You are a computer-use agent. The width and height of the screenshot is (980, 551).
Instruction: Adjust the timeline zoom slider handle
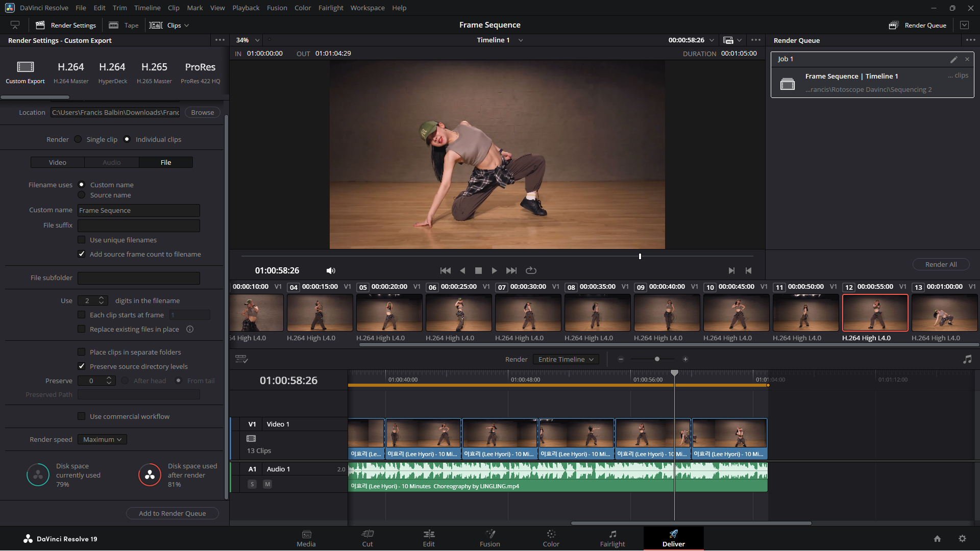pyautogui.click(x=657, y=359)
